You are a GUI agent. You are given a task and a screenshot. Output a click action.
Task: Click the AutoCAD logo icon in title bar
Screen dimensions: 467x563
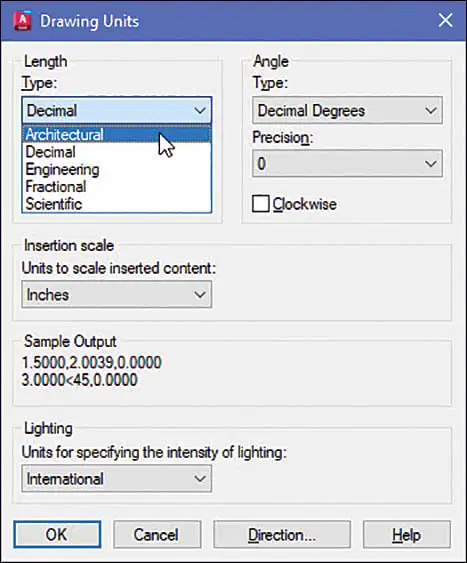pos(22,21)
